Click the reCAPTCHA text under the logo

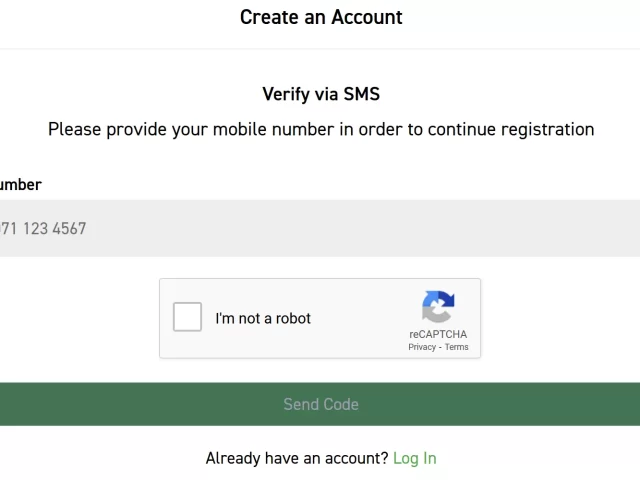(438, 334)
